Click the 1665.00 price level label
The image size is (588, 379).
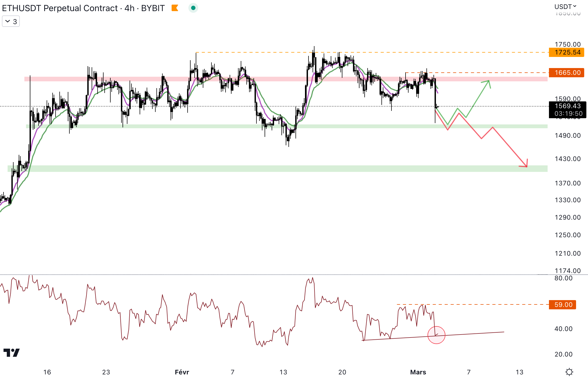coord(566,73)
